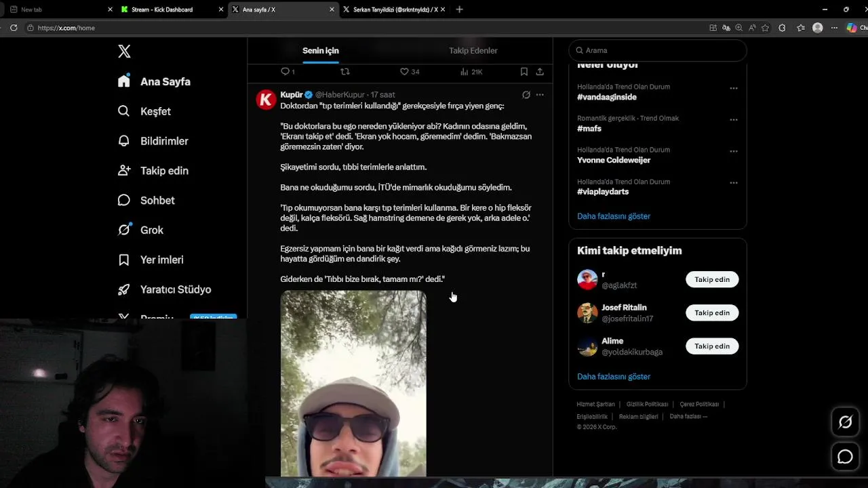Switch to the Takip Edenler tab

[x=473, y=51]
